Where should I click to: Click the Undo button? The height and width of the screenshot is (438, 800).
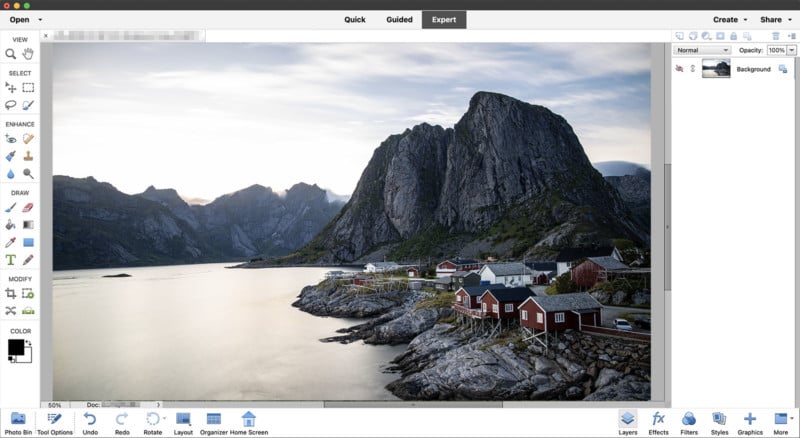tap(90, 423)
